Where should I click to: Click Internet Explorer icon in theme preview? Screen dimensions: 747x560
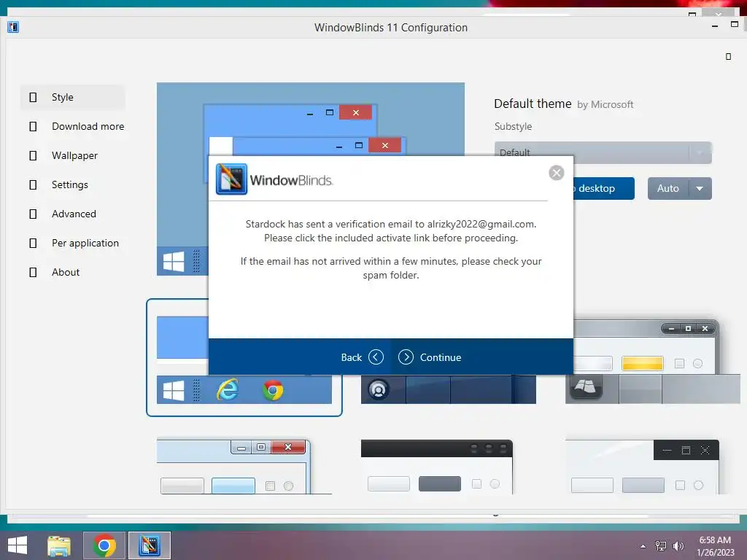pos(228,389)
